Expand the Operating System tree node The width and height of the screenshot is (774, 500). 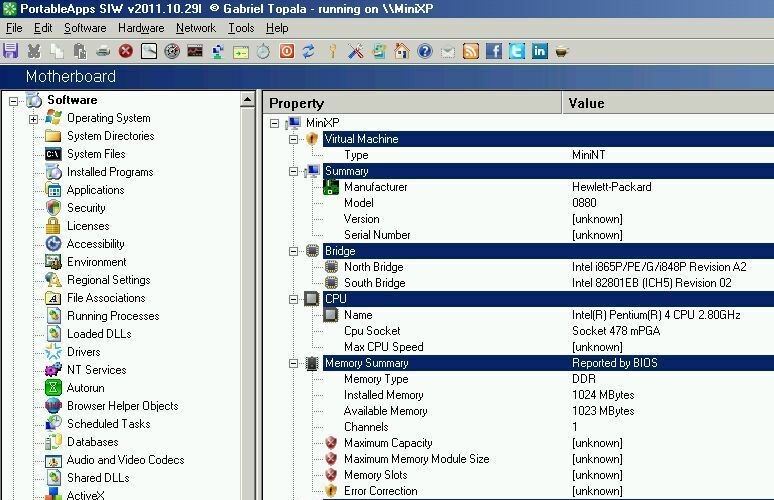pos(33,119)
